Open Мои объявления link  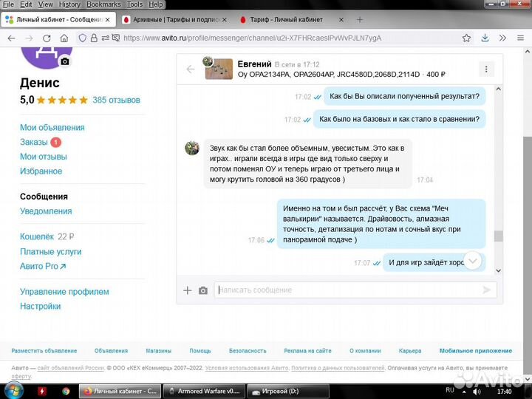tap(52, 128)
